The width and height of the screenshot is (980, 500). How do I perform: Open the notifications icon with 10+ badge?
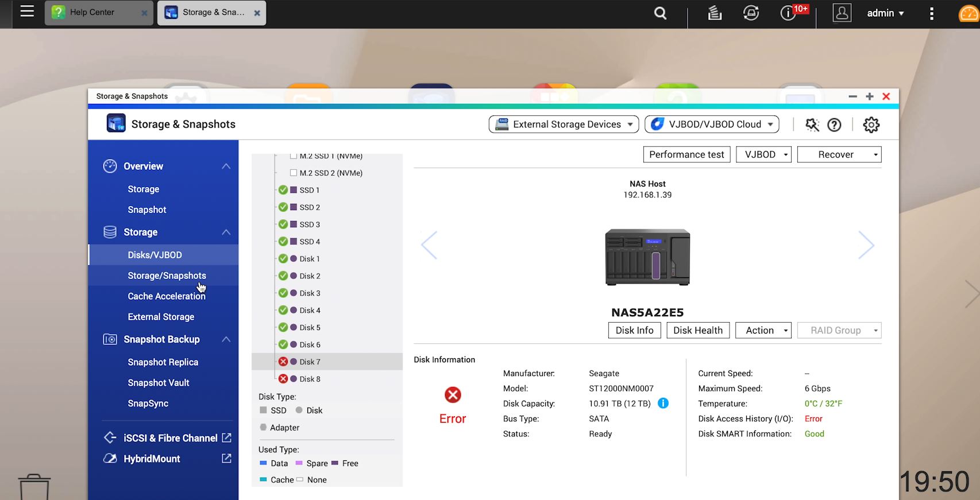[x=788, y=13]
